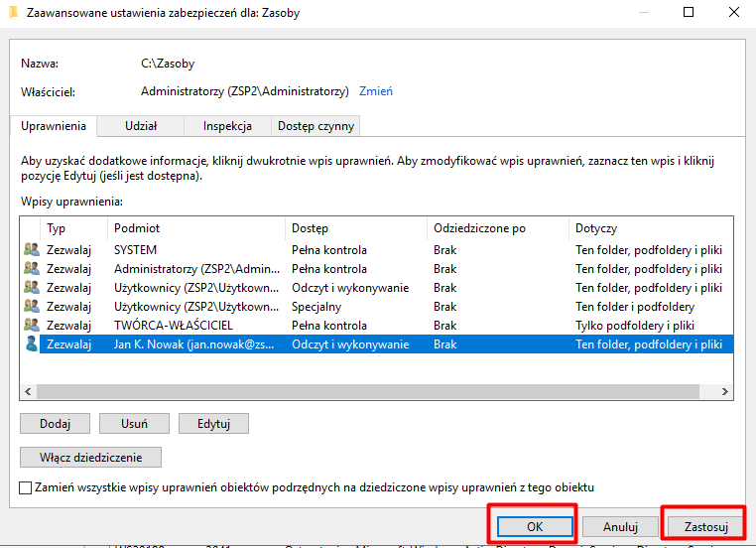
Task: Open the Inspekcja tab
Action: click(x=227, y=126)
